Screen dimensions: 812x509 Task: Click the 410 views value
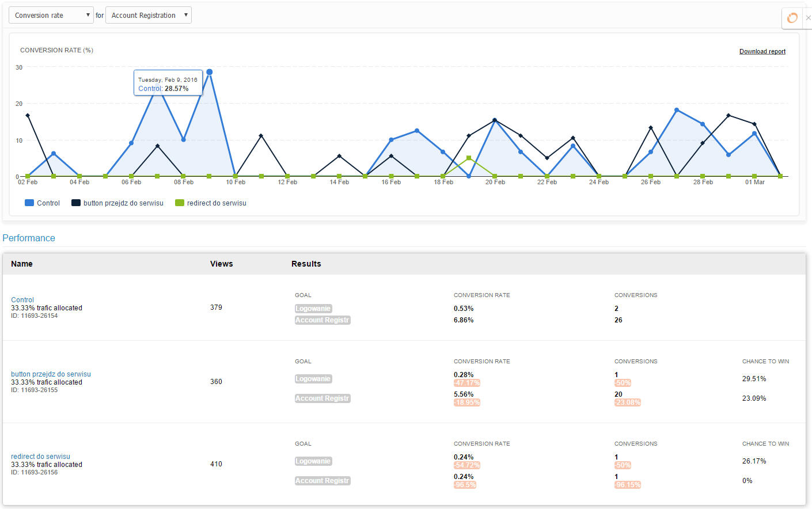[x=216, y=464]
